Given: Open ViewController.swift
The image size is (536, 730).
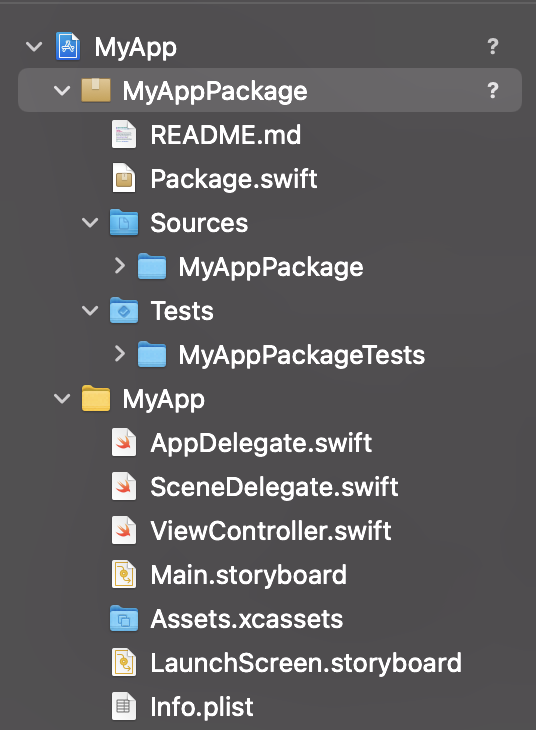Looking at the screenshot, I should [x=271, y=531].
